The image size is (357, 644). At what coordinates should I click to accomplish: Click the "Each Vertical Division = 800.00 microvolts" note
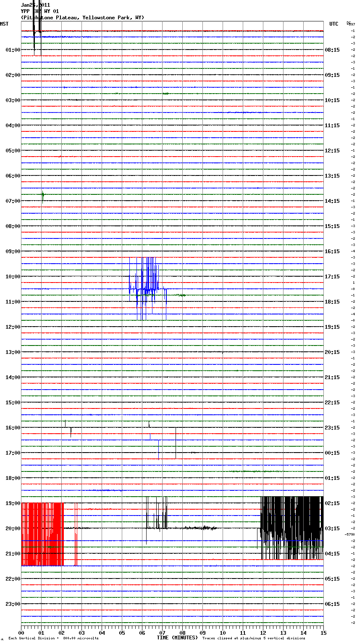pyautogui.click(x=53, y=639)
